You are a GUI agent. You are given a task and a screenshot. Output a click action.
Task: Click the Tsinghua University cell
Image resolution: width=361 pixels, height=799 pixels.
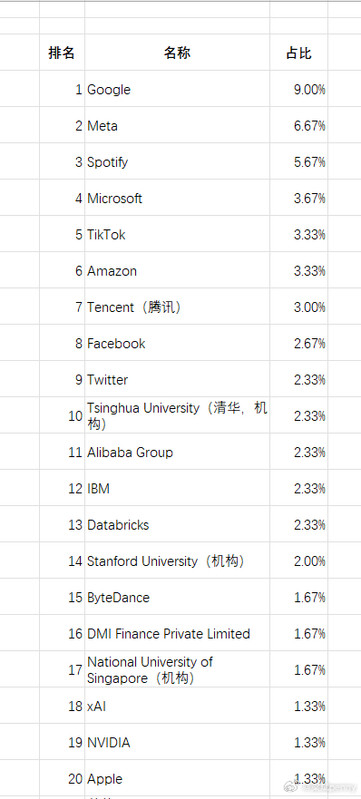tap(177, 416)
